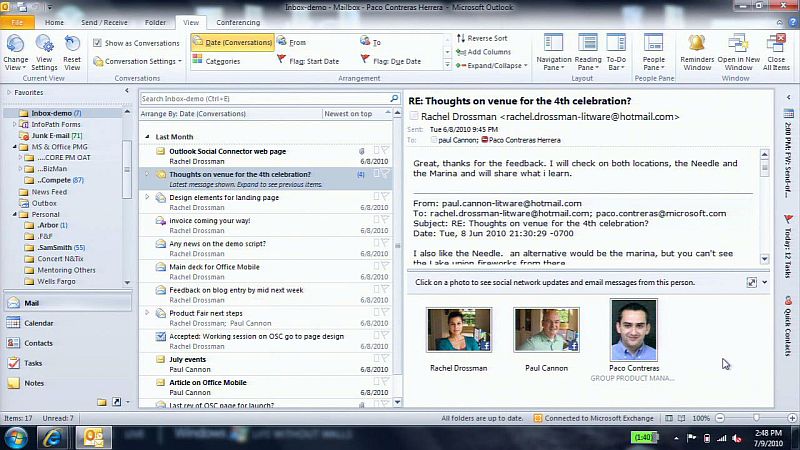Expand Product Fair next steps conversation
The height and width of the screenshot is (450, 800).
147,312
